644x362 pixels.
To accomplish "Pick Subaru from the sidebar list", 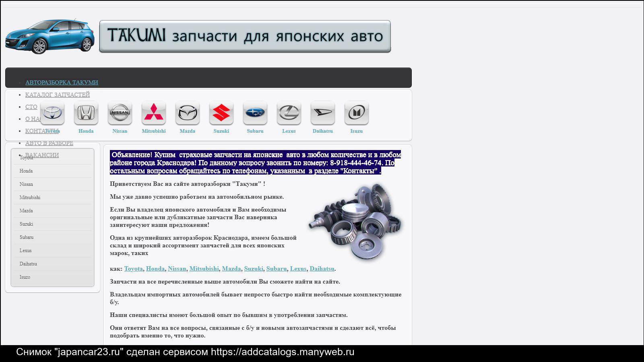I will click(27, 237).
